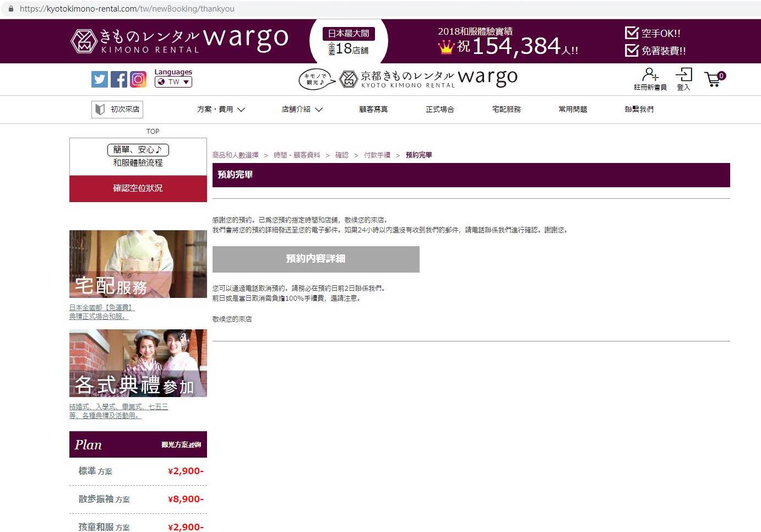Click the wargo Kimono Rental banner logo
This screenshot has height=532, width=761.
[x=180, y=40]
